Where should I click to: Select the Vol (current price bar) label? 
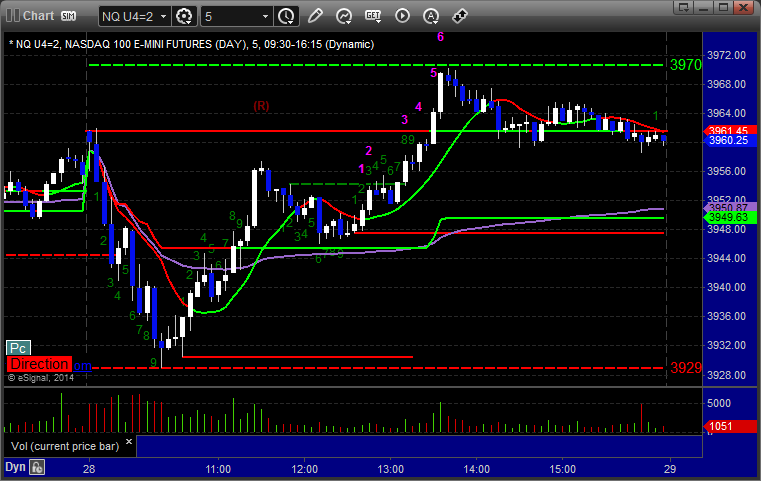(x=65, y=446)
